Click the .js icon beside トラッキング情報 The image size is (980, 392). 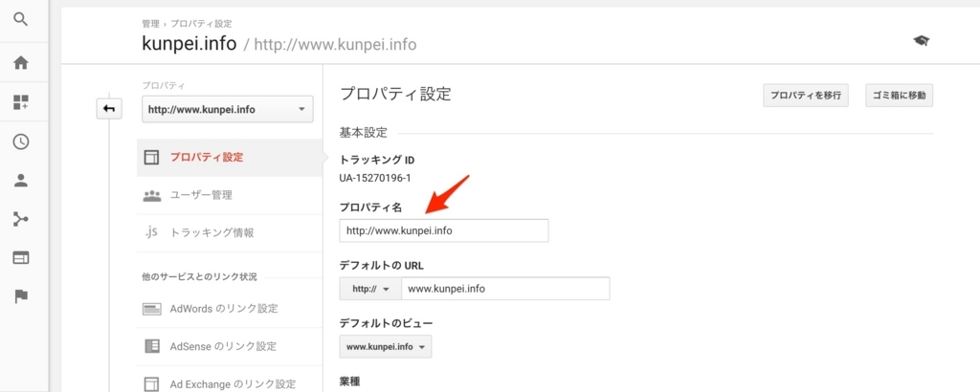tap(150, 233)
